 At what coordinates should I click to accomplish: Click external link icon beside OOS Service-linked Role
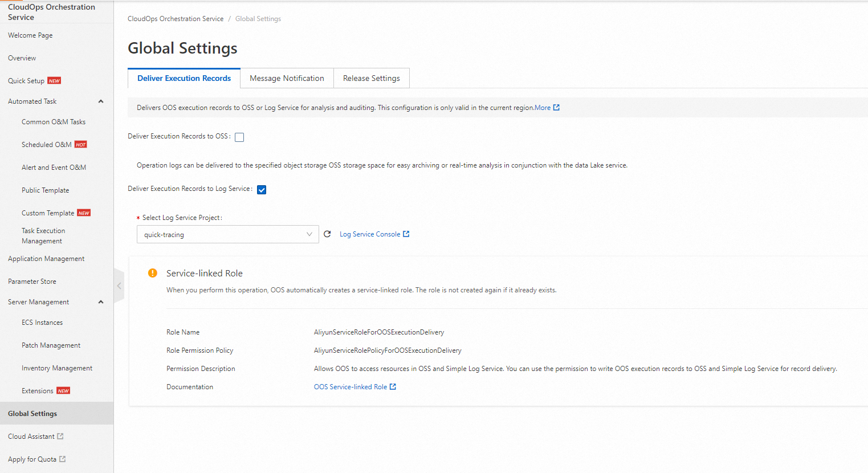point(393,387)
